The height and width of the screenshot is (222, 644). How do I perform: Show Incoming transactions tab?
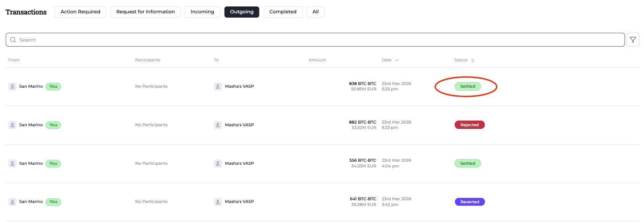coord(202,12)
